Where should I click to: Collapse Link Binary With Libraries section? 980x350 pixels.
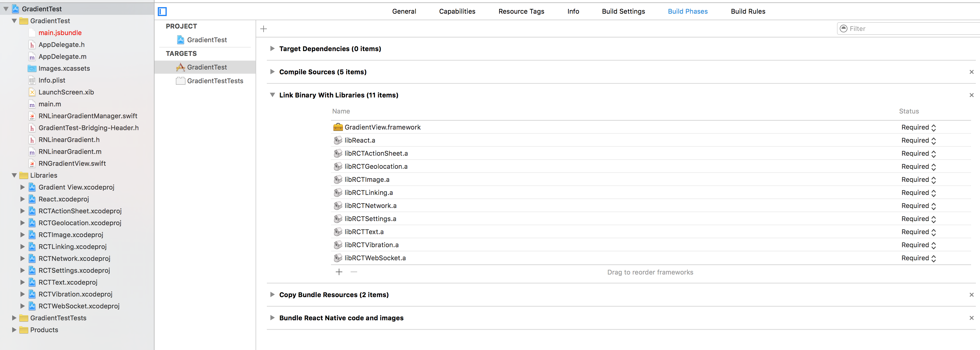pos(272,95)
